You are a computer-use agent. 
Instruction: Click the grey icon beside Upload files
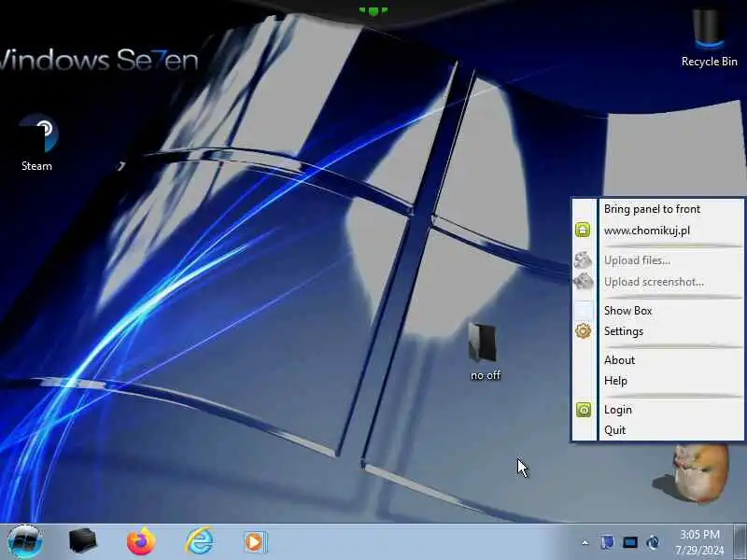point(583,260)
